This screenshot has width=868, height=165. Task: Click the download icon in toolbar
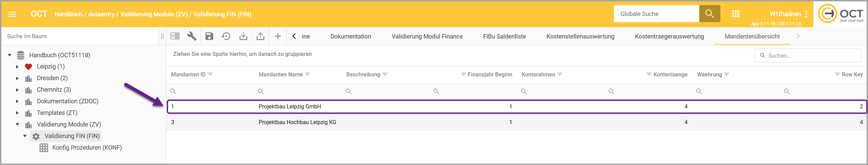click(x=243, y=36)
